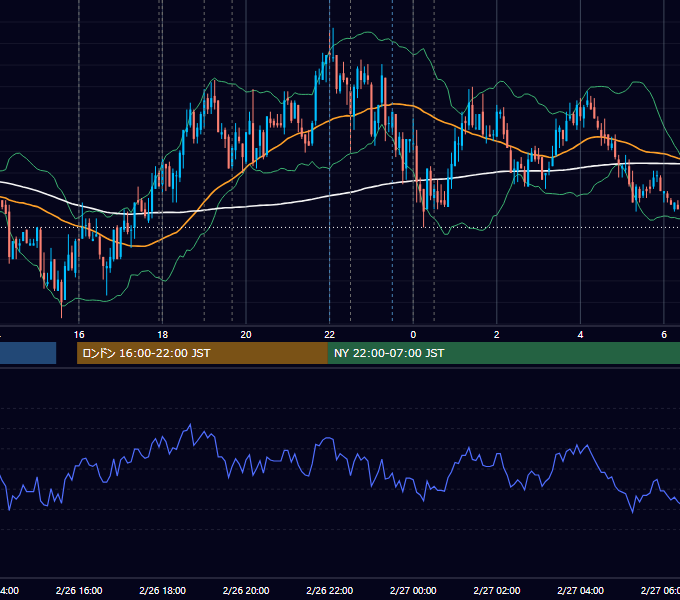Click the 20 hour label on price chart axis
Viewport: 680px width, 600px height.
pyautogui.click(x=246, y=335)
